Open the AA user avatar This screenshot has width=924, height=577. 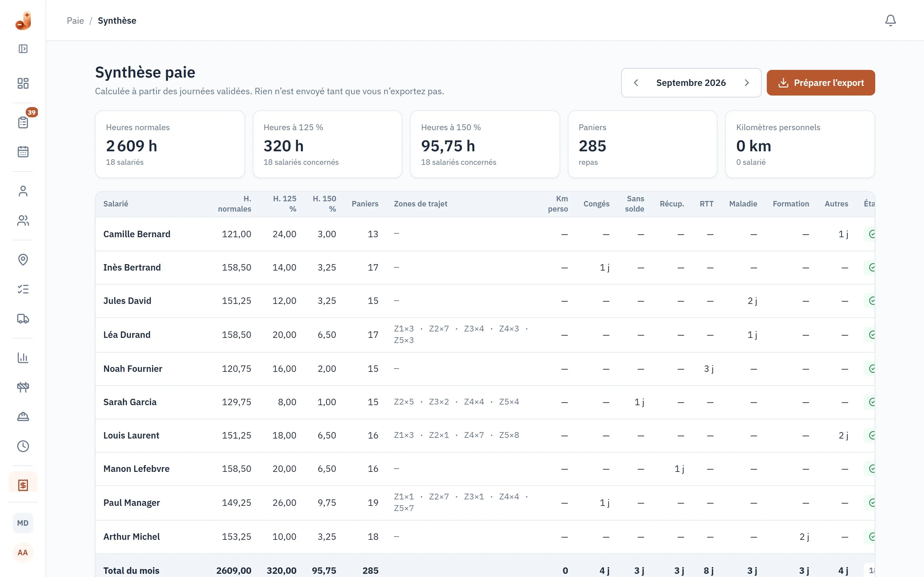tap(23, 553)
